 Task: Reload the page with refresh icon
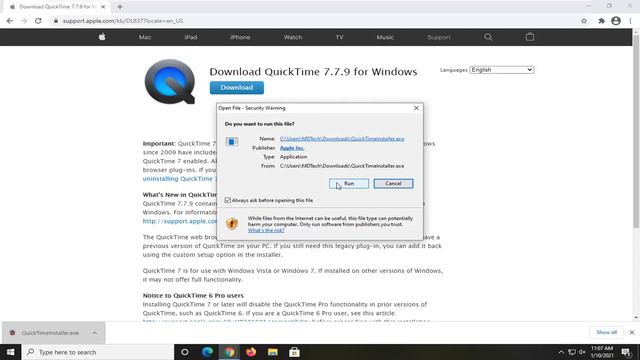tap(38, 21)
